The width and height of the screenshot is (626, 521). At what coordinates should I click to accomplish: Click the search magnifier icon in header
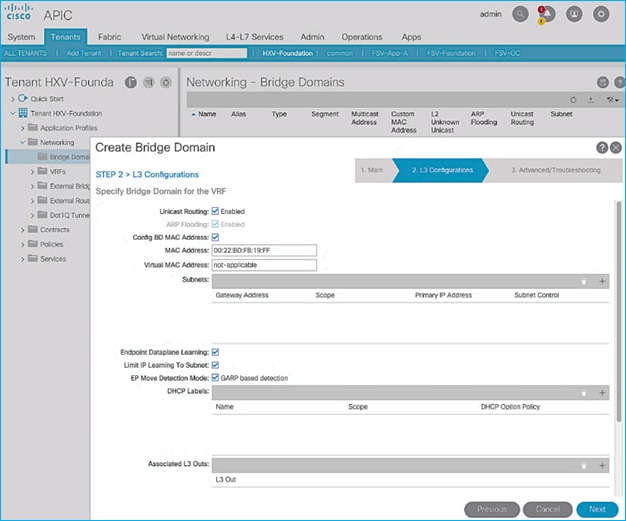point(520,14)
